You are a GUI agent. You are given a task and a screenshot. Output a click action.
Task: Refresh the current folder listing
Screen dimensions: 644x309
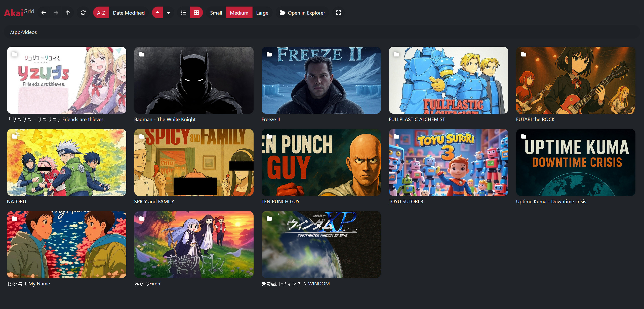pos(83,13)
